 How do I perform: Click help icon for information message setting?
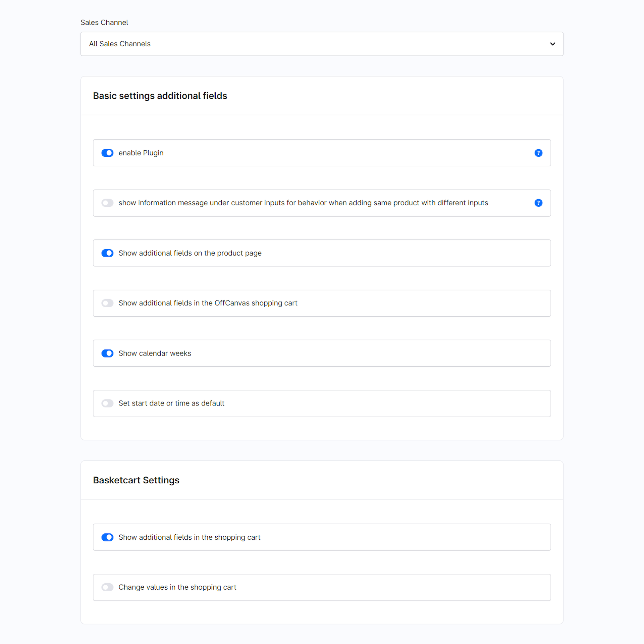point(538,203)
